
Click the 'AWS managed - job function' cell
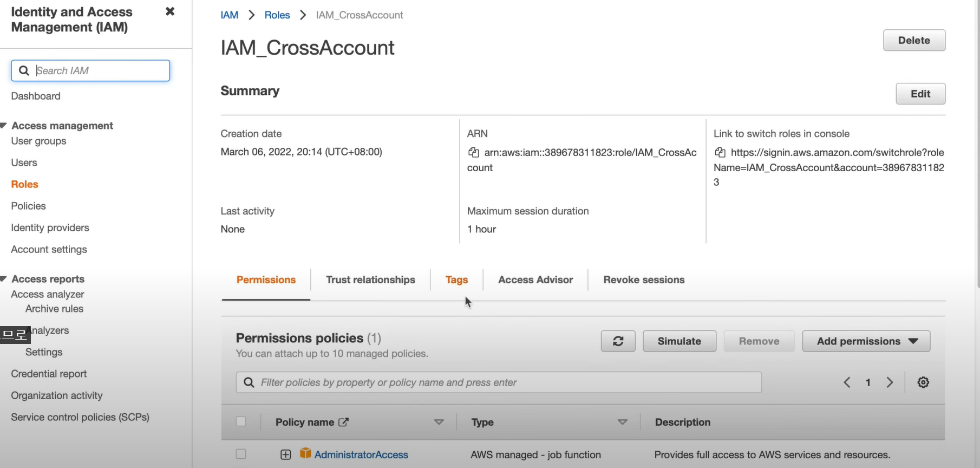point(535,454)
